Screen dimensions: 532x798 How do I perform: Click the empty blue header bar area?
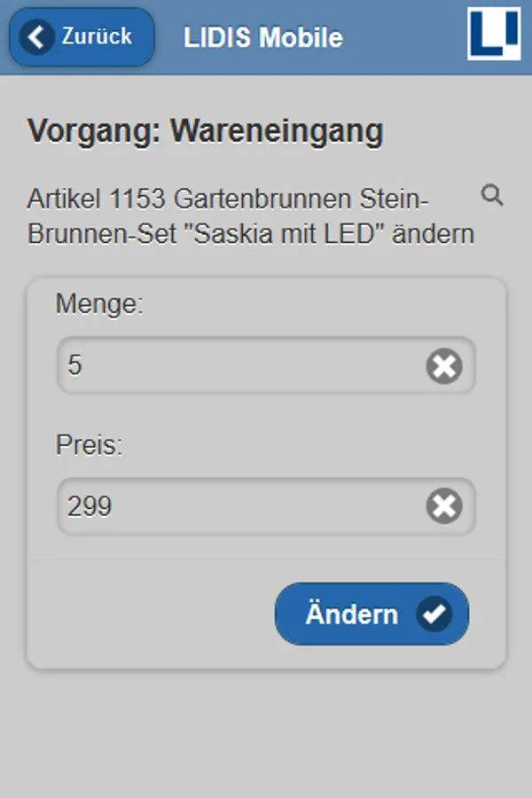pos(403,37)
